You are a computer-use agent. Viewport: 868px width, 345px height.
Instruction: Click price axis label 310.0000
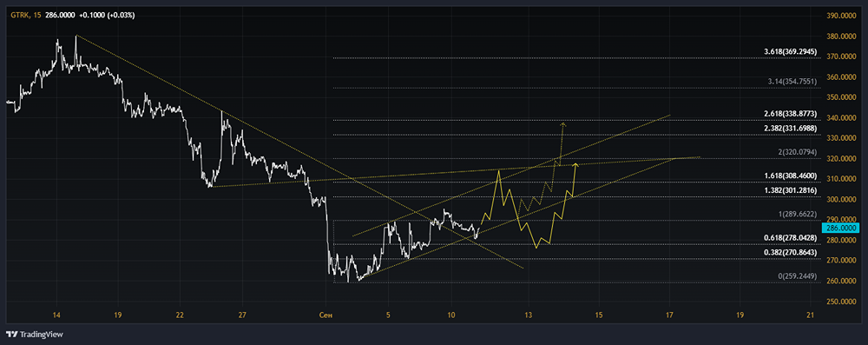(x=841, y=179)
